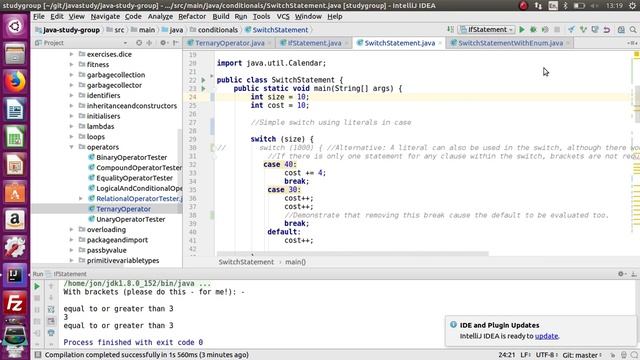Expand the primitivevariabletypes package
The width and height of the screenshot is (640, 360).
pos(71,260)
